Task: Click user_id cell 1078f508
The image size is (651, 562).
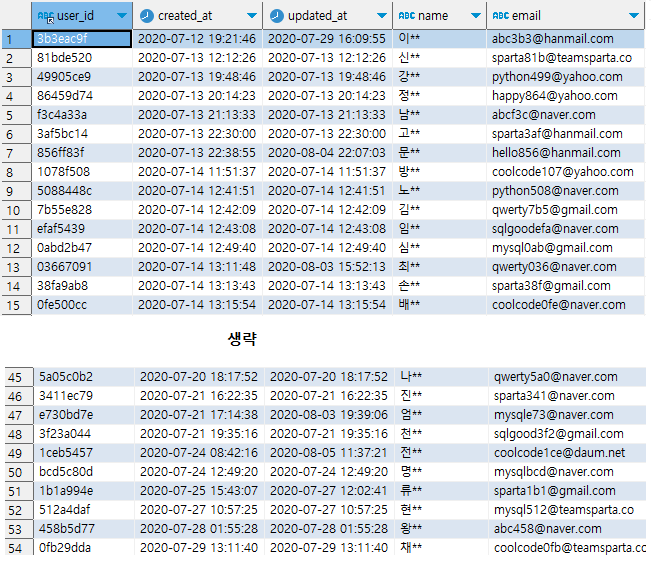Action: [x=82, y=172]
